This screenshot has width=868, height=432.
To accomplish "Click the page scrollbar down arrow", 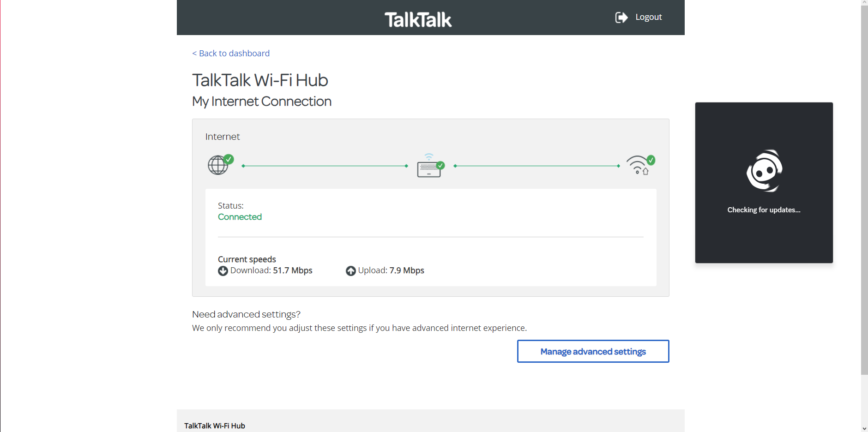I will click(x=864, y=428).
